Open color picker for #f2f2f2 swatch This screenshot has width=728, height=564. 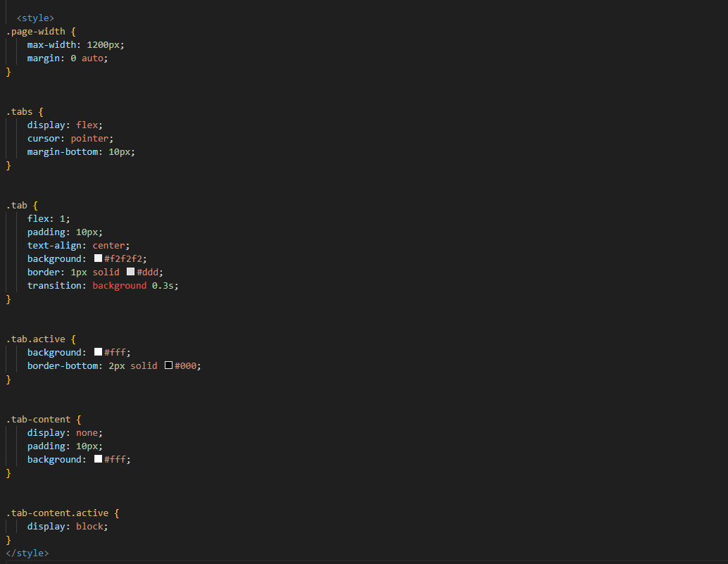click(x=98, y=258)
